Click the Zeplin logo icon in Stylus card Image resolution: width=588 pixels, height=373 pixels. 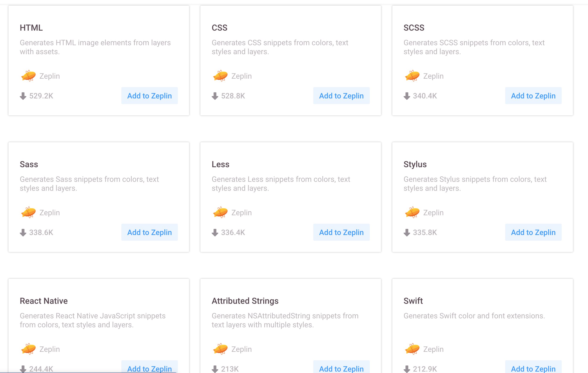point(412,212)
